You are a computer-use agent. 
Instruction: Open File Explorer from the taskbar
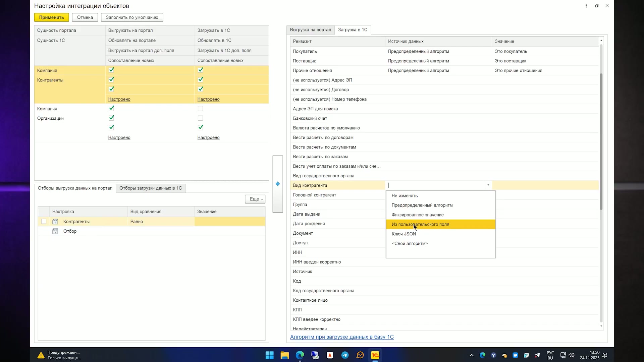pyautogui.click(x=285, y=355)
